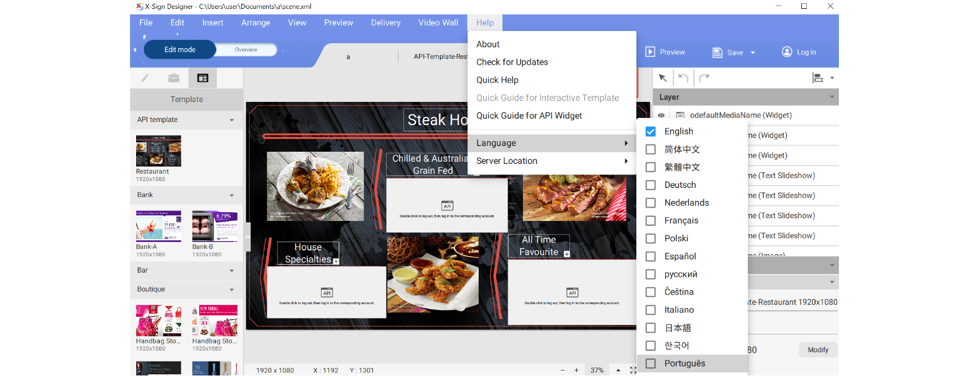Choose Check for Updates from Help menu
This screenshot has width=980, height=376.
pos(512,62)
